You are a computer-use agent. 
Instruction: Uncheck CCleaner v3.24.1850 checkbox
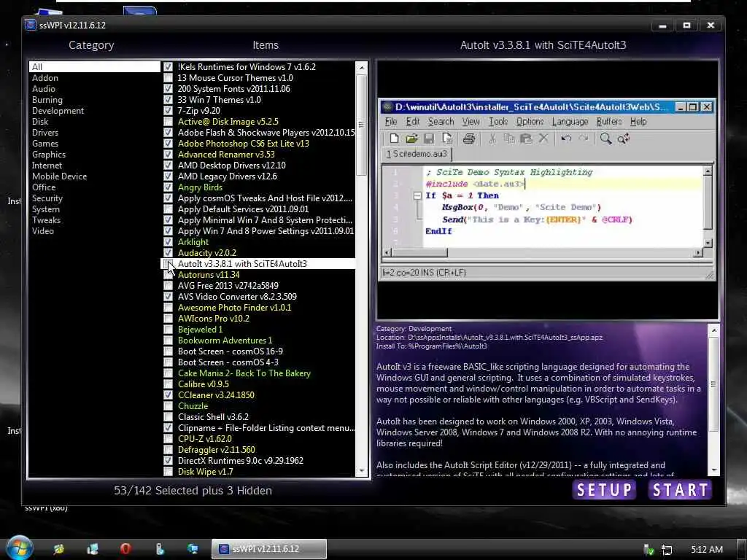(169, 394)
